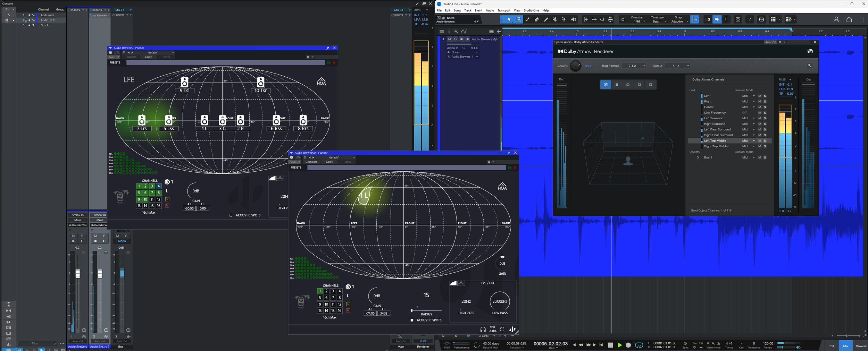The width and height of the screenshot is (868, 351).
Task: Open the File menu
Action: coord(439,10)
